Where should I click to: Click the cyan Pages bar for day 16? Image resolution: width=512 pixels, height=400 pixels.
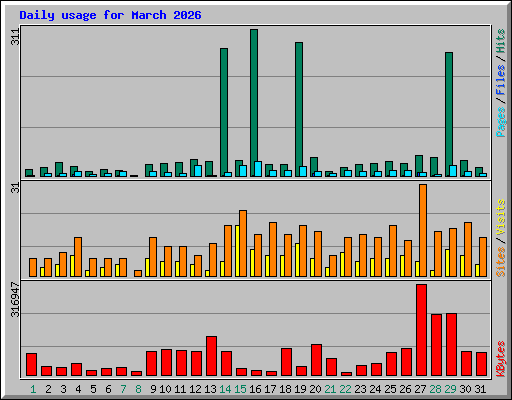coord(258,169)
